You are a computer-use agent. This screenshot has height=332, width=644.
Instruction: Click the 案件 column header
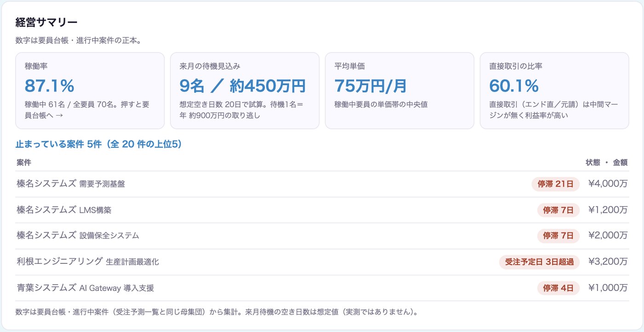coord(24,163)
